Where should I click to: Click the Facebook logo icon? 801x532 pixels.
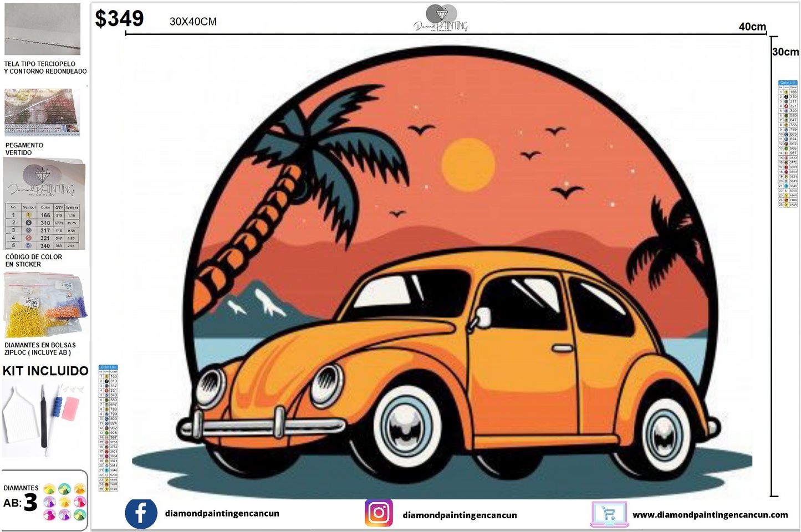141,513
